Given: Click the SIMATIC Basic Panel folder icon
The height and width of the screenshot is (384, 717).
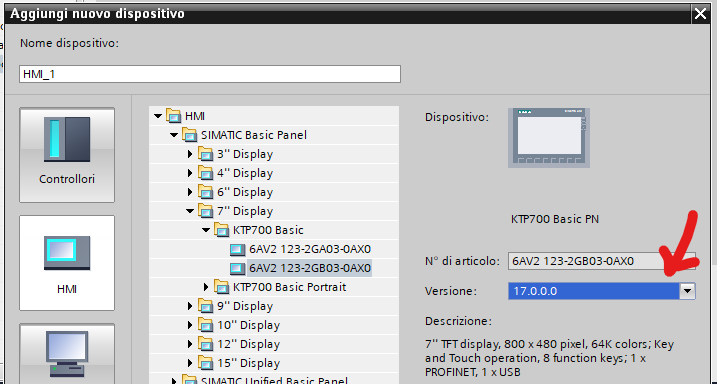Looking at the screenshot, I should (x=190, y=135).
